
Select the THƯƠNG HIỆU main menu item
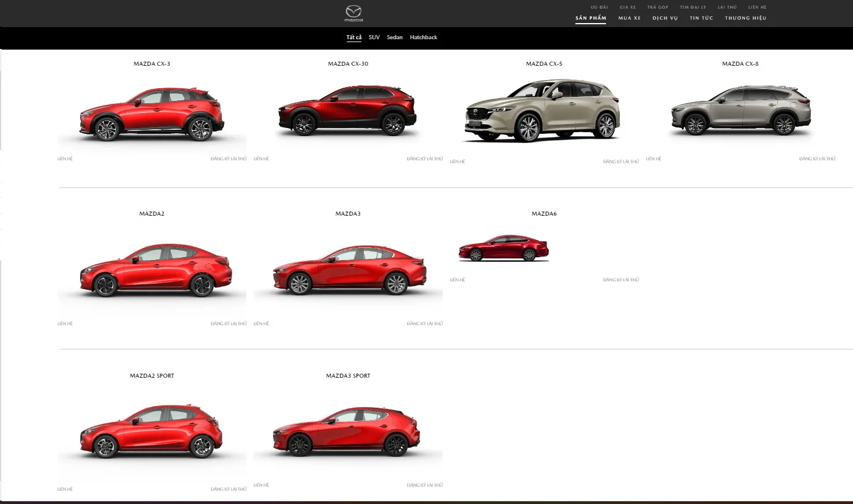[746, 18]
